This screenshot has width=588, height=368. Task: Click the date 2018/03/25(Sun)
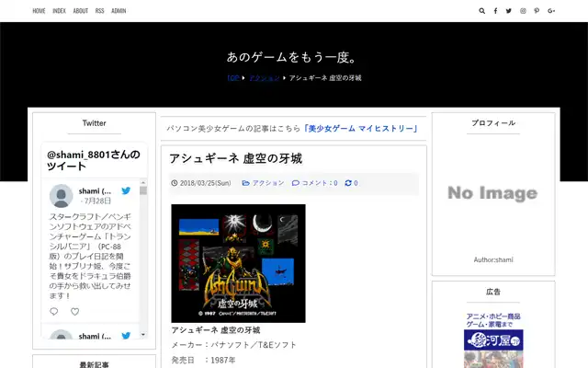(x=205, y=183)
